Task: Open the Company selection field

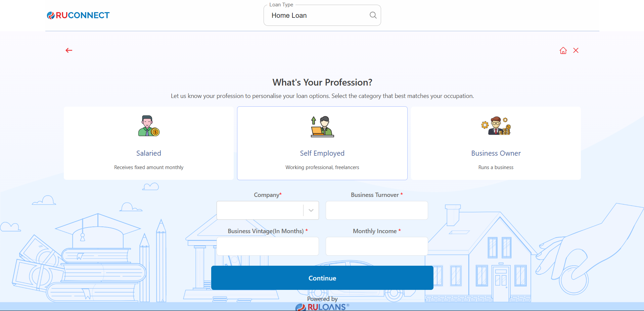Action: (x=260, y=210)
